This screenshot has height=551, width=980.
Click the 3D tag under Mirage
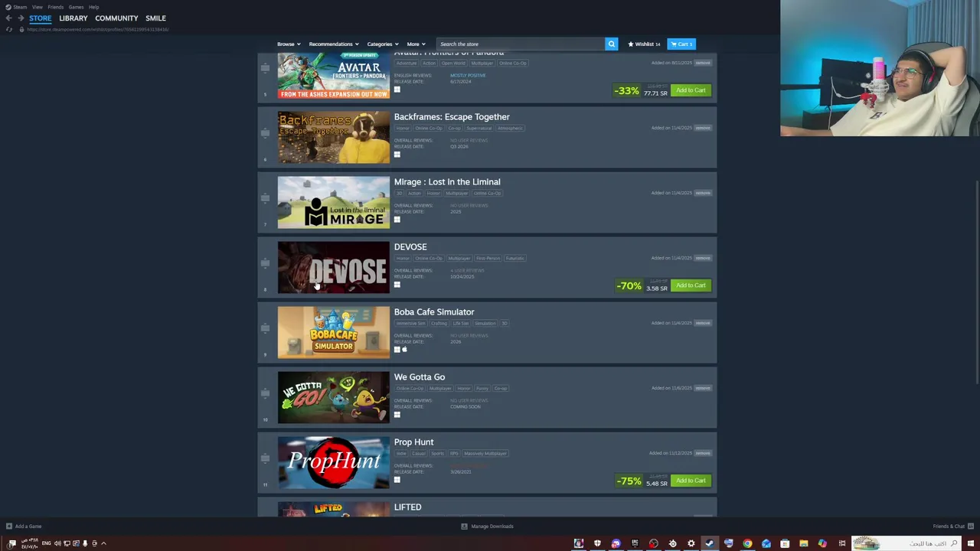[x=400, y=194]
